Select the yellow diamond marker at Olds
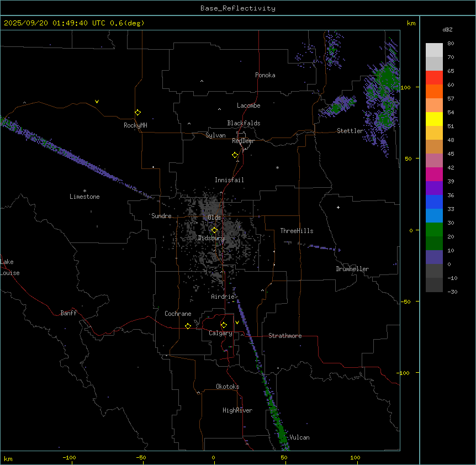 pos(215,230)
